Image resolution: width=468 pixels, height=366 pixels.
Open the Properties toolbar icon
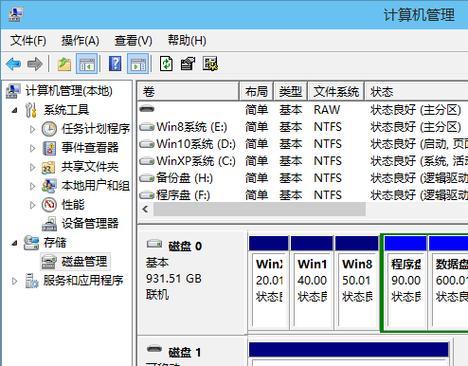pos(188,63)
